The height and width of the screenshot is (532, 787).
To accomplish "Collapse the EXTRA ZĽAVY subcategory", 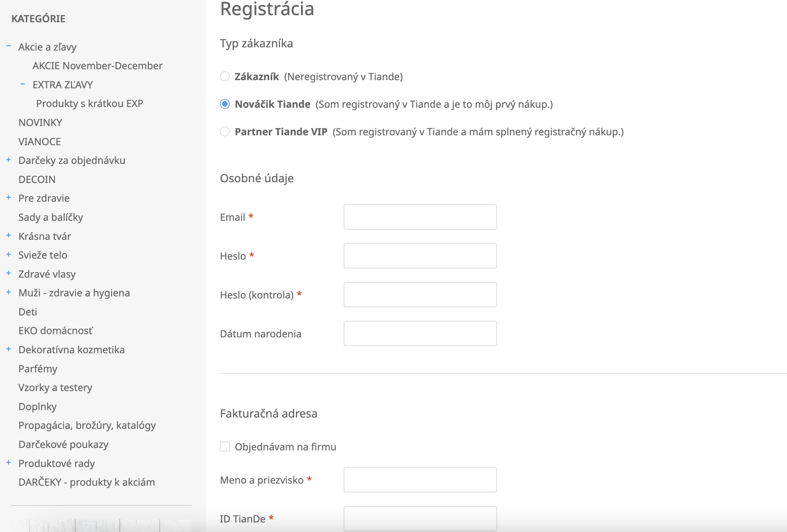I will point(23,84).
